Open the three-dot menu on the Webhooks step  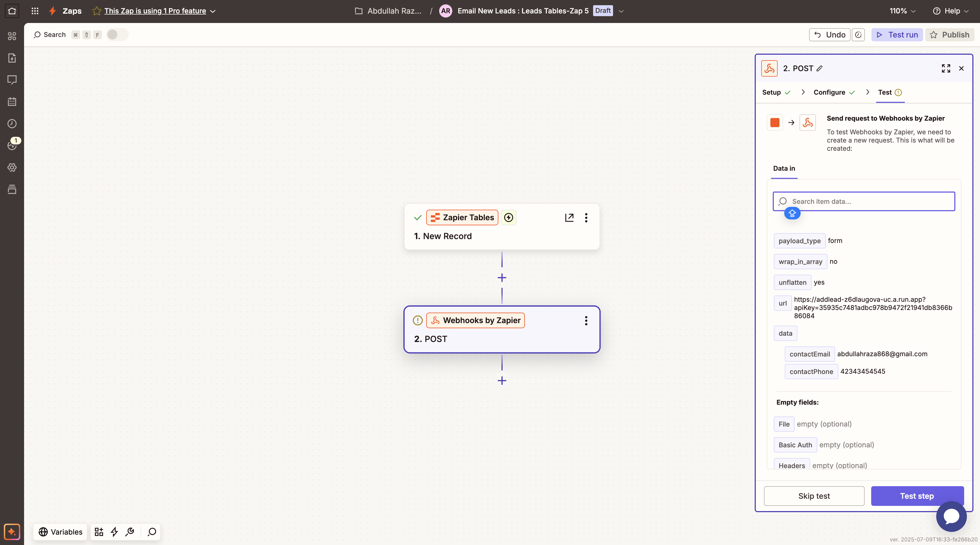(x=586, y=320)
